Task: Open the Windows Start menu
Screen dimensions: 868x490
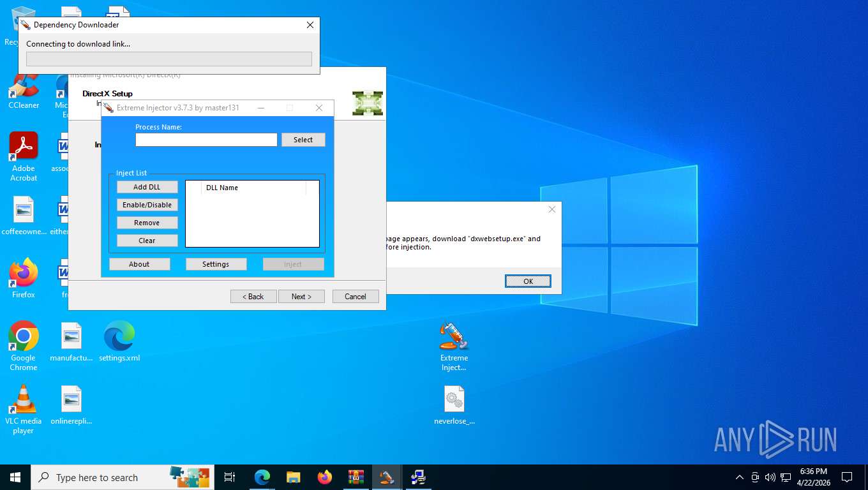Action: (x=15, y=477)
